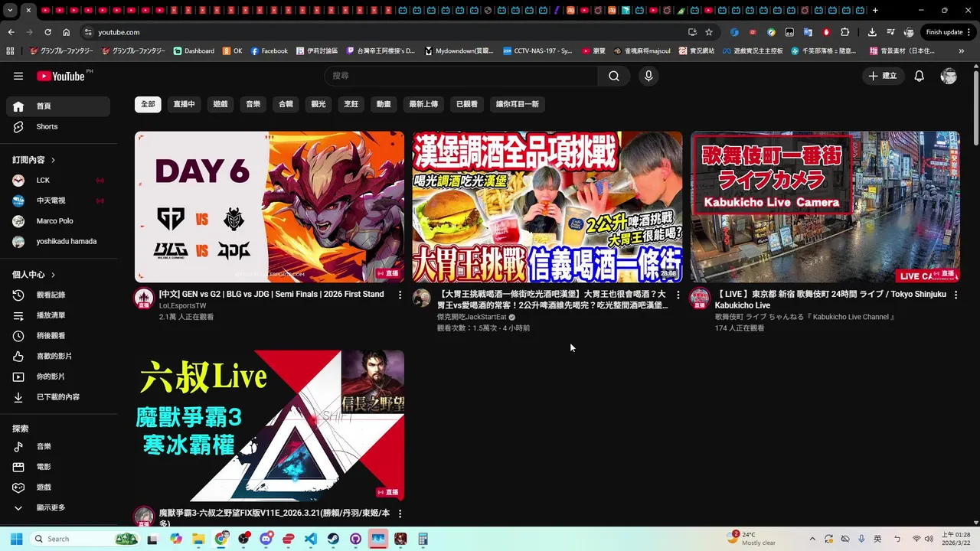
Task: Open options menu for 大胃王挑戰 video
Action: (678, 295)
